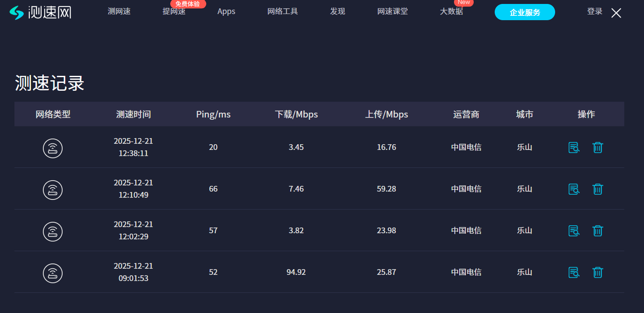The width and height of the screenshot is (644, 313).
Task: Open details for the 09:01:53 record
Action: pos(574,273)
